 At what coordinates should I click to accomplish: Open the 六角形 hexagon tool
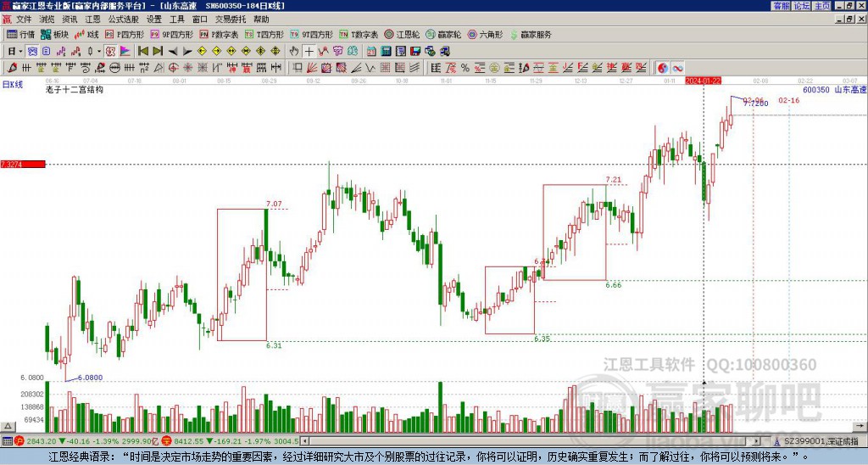(x=486, y=34)
